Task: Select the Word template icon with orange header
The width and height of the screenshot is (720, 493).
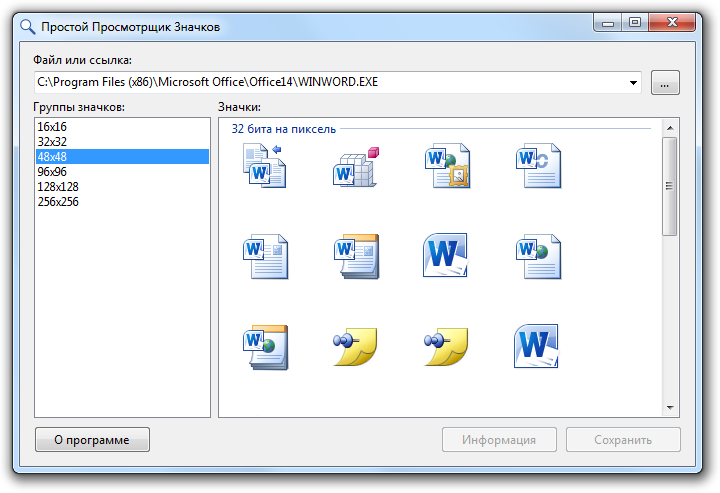Action: (x=356, y=257)
